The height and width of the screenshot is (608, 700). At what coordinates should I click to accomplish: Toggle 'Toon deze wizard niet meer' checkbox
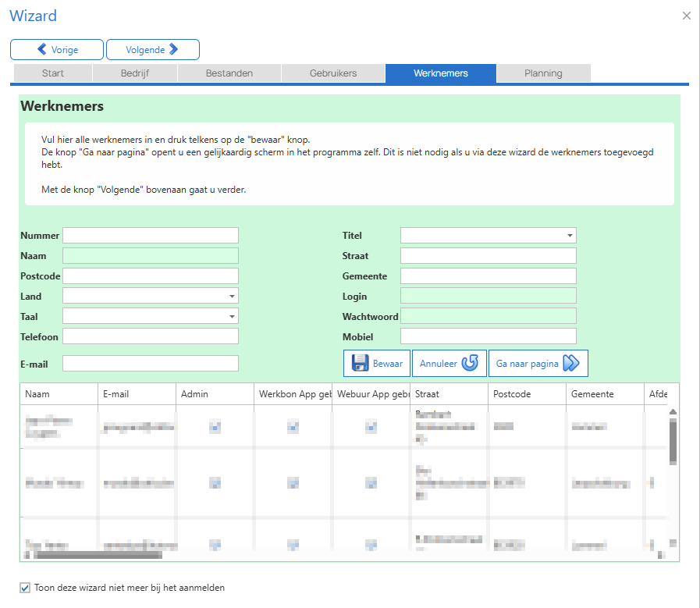25,588
